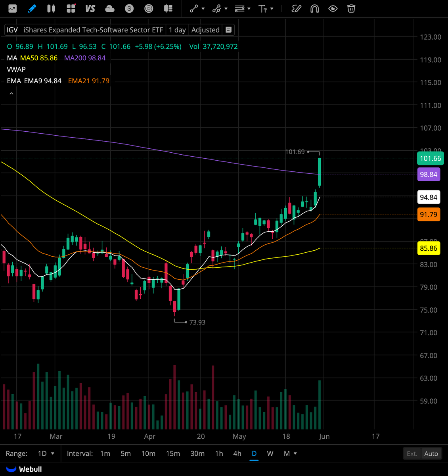
Task: Collapse the indicator legend with caret
Action: coord(11,94)
